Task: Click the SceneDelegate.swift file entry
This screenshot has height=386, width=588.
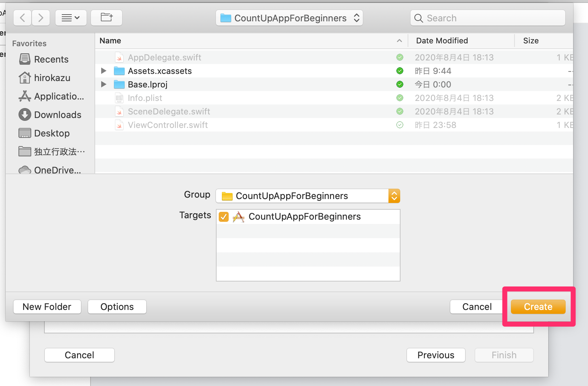Action: (x=169, y=111)
